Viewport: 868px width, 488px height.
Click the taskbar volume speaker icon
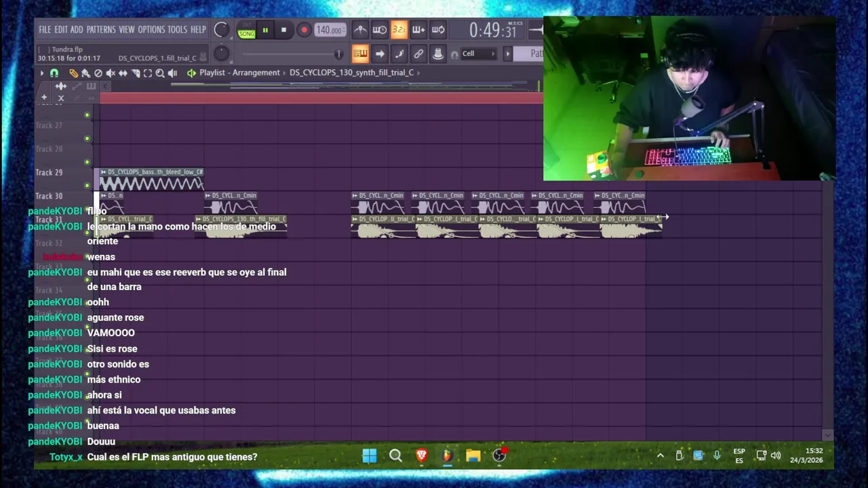(x=776, y=455)
